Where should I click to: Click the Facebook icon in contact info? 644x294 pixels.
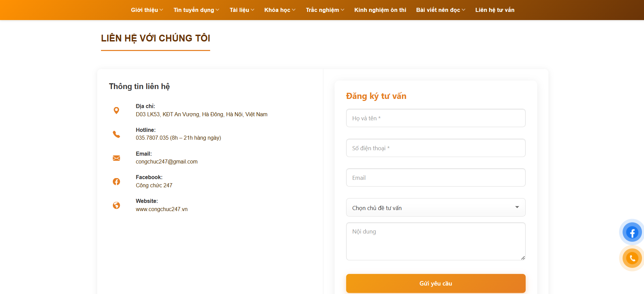[116, 181]
